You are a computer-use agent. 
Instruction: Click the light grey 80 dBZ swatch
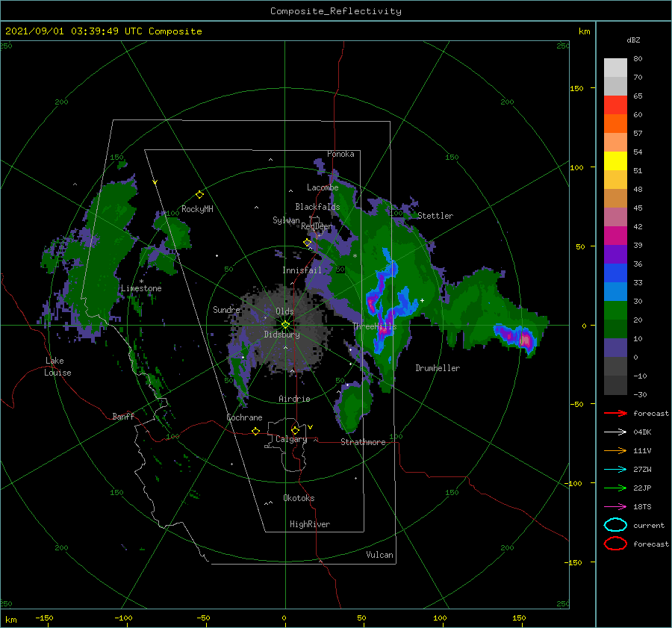(x=615, y=67)
